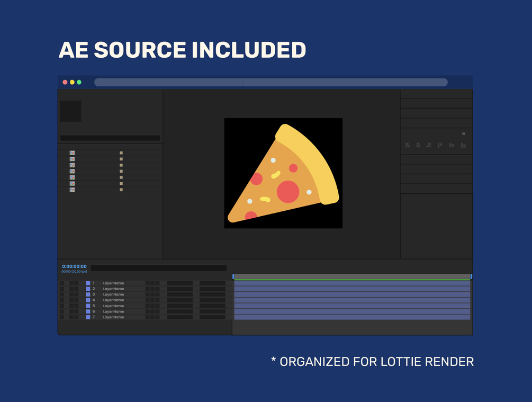
Task: Select the last composition icon in the project list
Action: click(x=73, y=190)
